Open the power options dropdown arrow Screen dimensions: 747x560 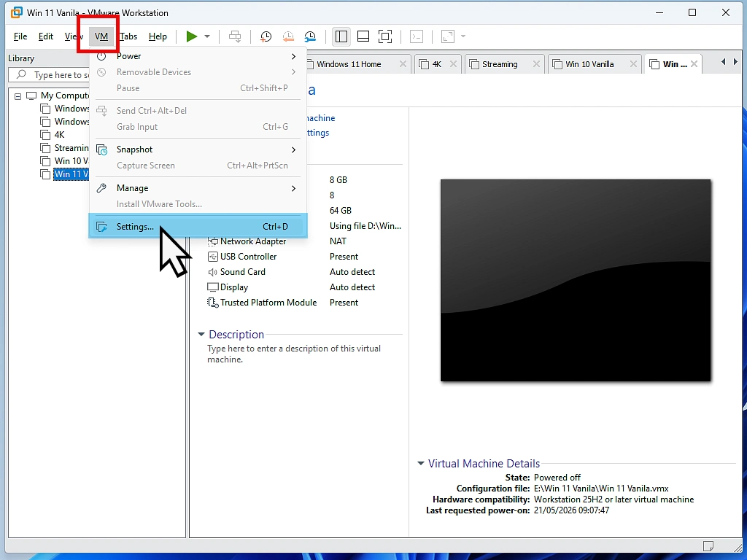pos(206,36)
